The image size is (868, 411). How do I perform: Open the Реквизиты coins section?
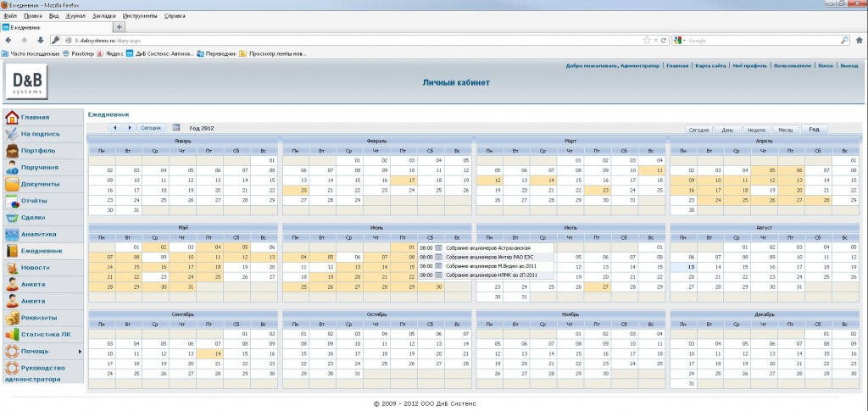[43, 318]
